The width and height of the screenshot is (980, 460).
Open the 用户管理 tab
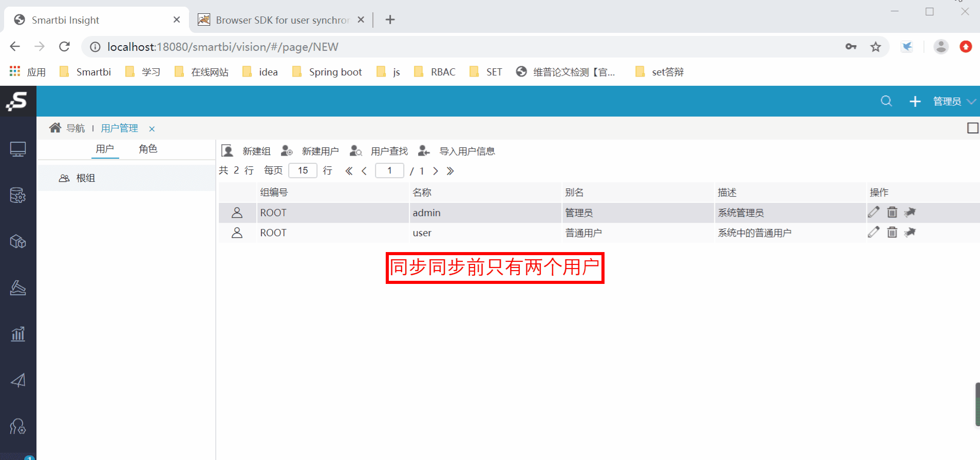coord(120,128)
